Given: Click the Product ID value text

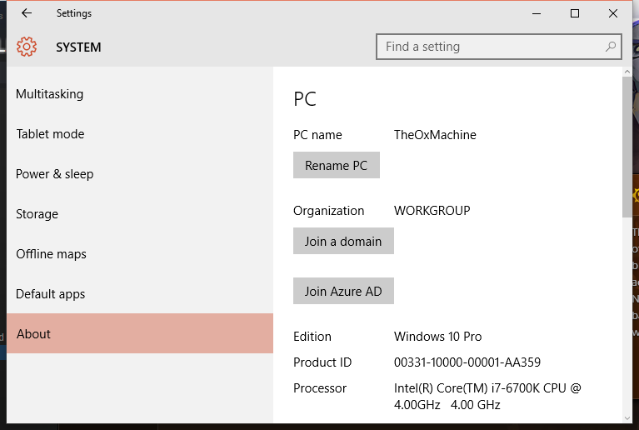Looking at the screenshot, I should coord(467,362).
